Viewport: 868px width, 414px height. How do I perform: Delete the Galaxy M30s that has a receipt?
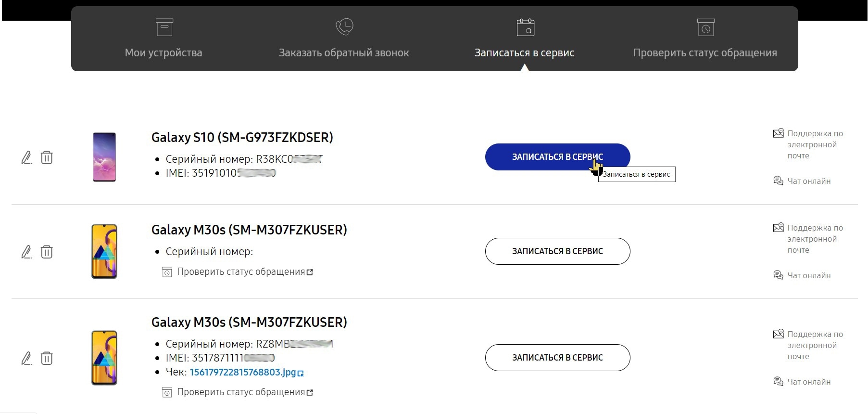pos(47,358)
